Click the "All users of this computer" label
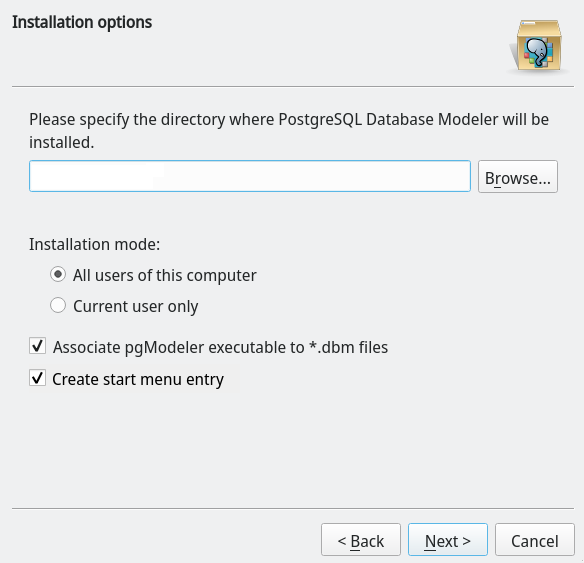 pyautogui.click(x=165, y=276)
